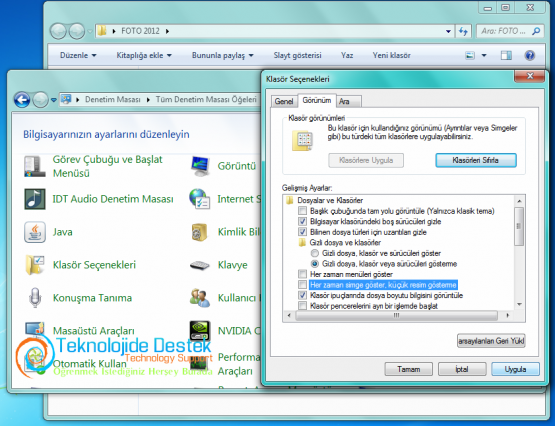The width and height of the screenshot is (555, 426).
Task: Select Gizli dosya, klasör veya sürücüleri gösterme
Action: click(x=314, y=264)
